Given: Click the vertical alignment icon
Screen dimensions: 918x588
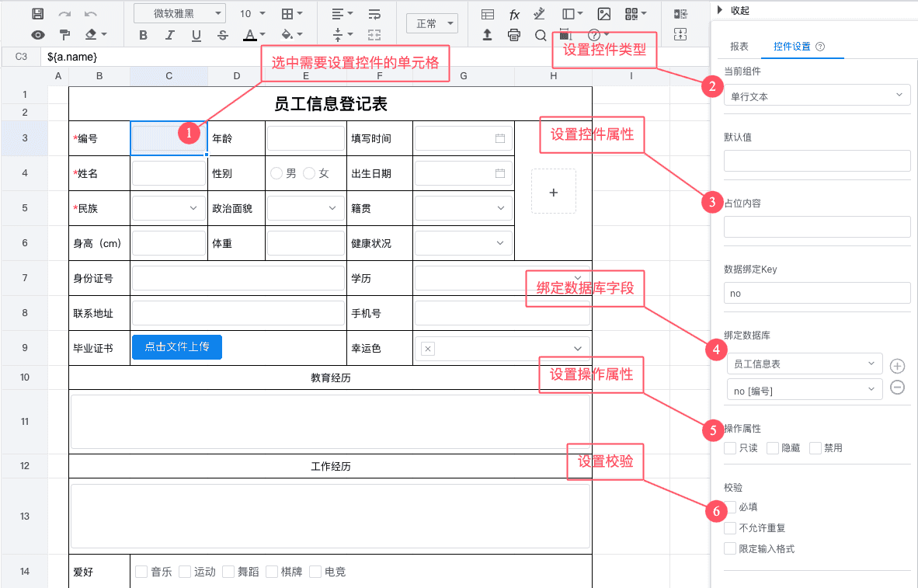Looking at the screenshot, I should tap(338, 35).
